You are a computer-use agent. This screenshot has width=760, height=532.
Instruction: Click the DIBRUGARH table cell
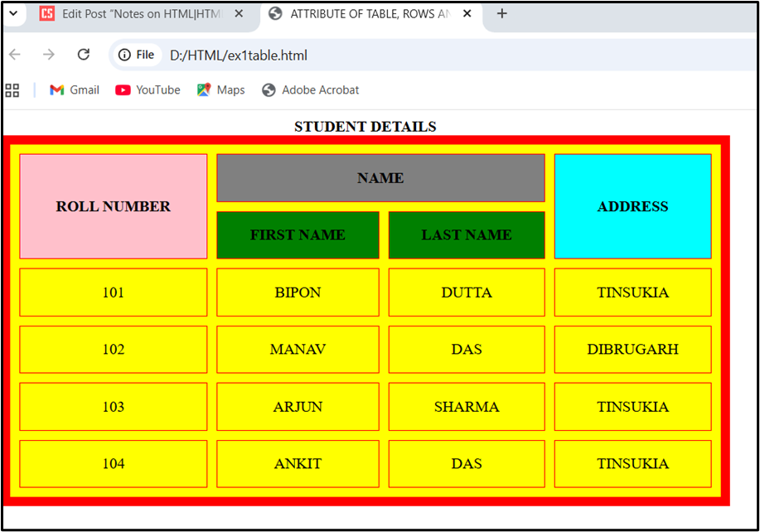(632, 350)
